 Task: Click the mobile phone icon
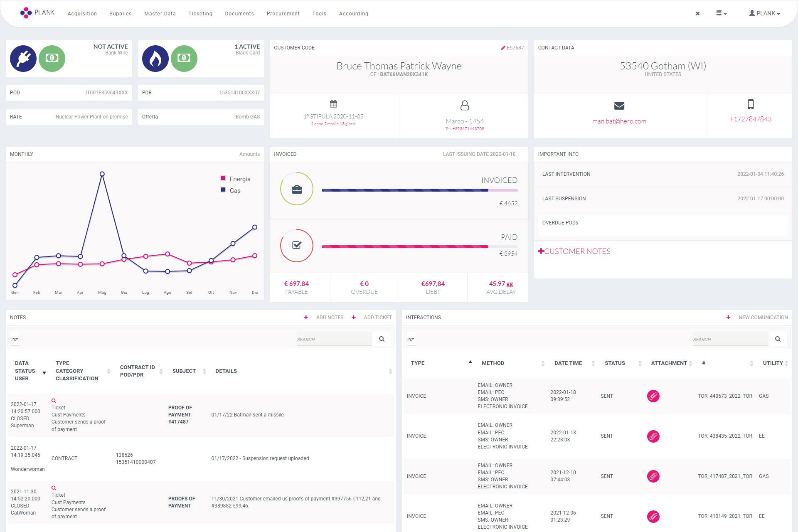click(751, 104)
